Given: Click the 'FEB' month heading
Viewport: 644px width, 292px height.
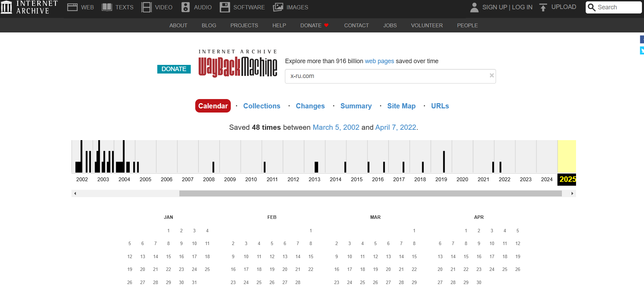Looking at the screenshot, I should (x=272, y=217).
